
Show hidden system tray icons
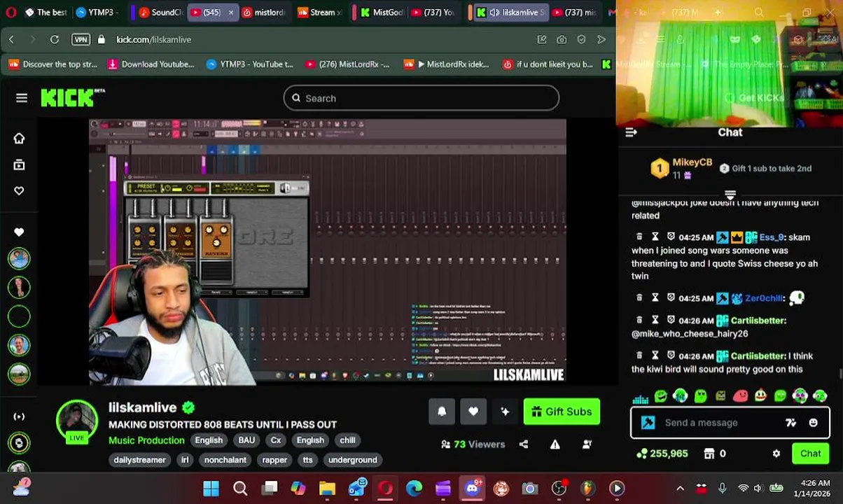(x=680, y=488)
